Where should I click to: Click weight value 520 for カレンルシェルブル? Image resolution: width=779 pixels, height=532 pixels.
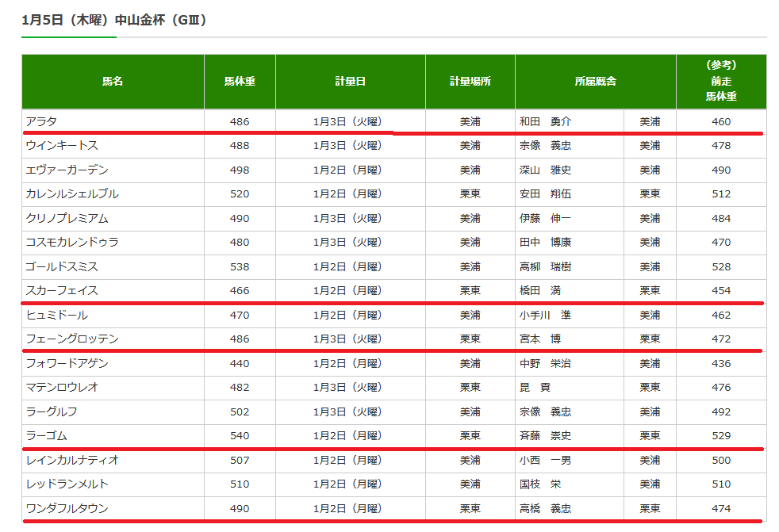click(x=240, y=193)
